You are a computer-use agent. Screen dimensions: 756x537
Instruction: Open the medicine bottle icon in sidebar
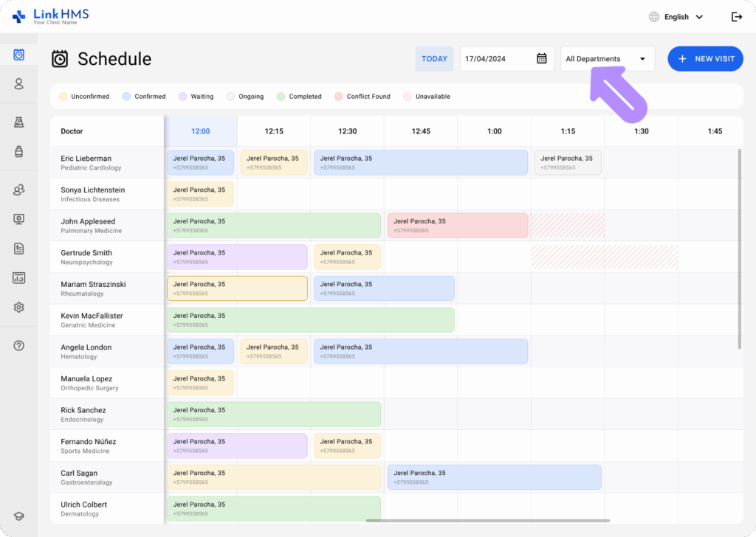pos(19,151)
